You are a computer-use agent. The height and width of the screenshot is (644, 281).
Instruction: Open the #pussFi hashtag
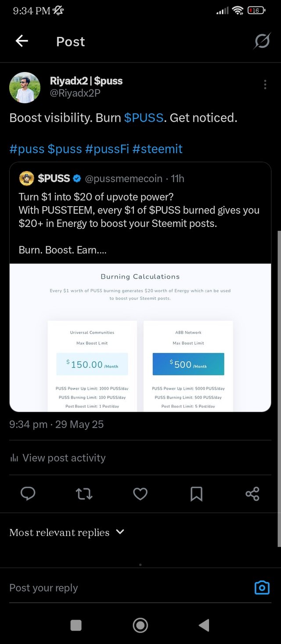click(x=107, y=149)
